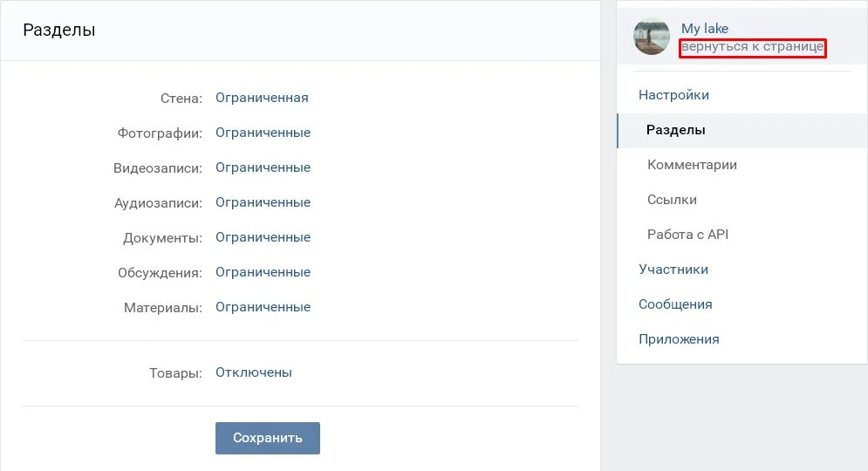This screenshot has height=471, width=868.
Task: Select the Разделы menu item
Action: [x=676, y=130]
